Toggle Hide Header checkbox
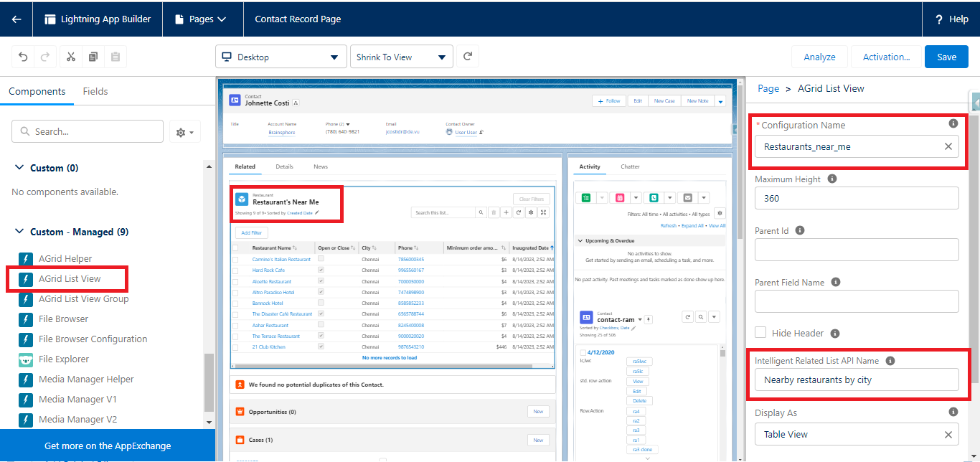This screenshot has height=462, width=980. (760, 333)
